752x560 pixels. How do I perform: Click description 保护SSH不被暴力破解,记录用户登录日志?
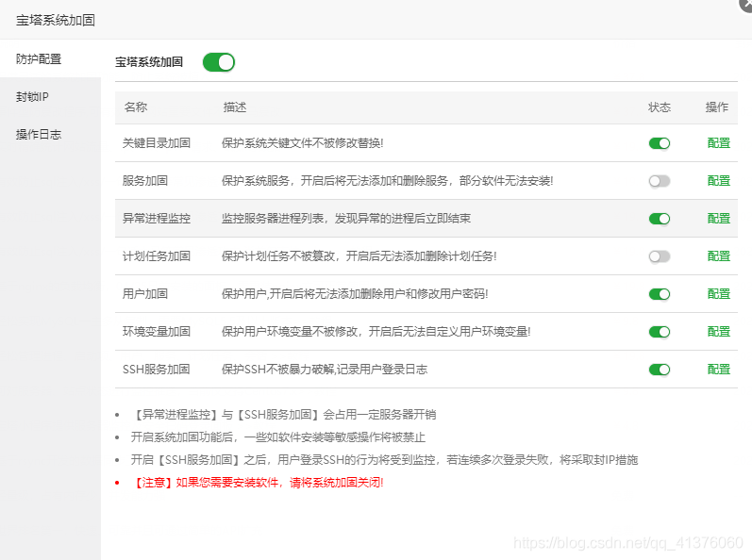point(325,370)
